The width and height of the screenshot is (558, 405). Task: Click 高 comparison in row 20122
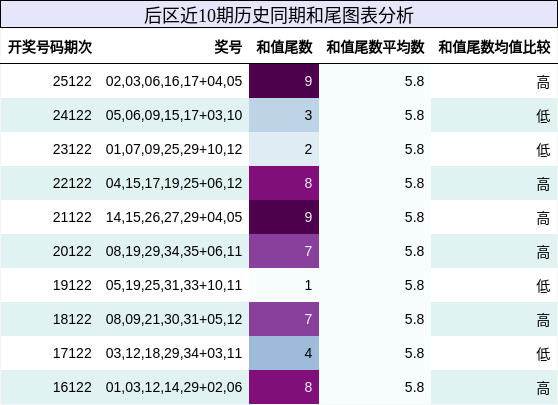point(543,252)
